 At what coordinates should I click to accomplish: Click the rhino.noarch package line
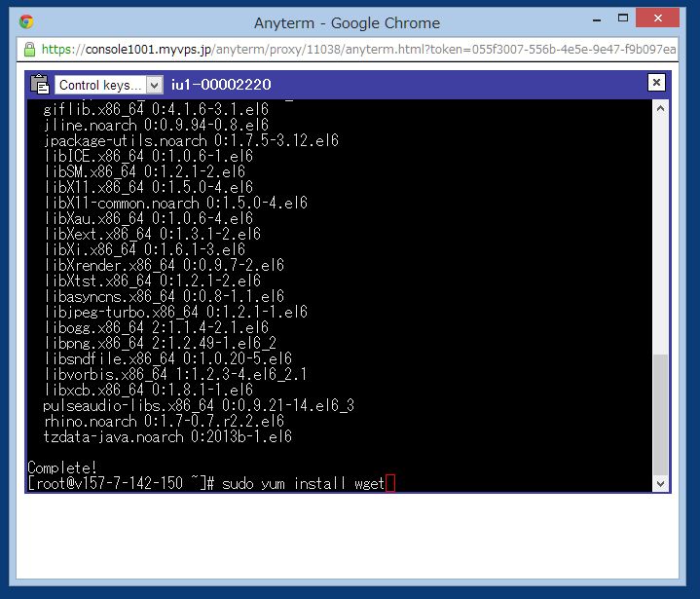coord(164,421)
